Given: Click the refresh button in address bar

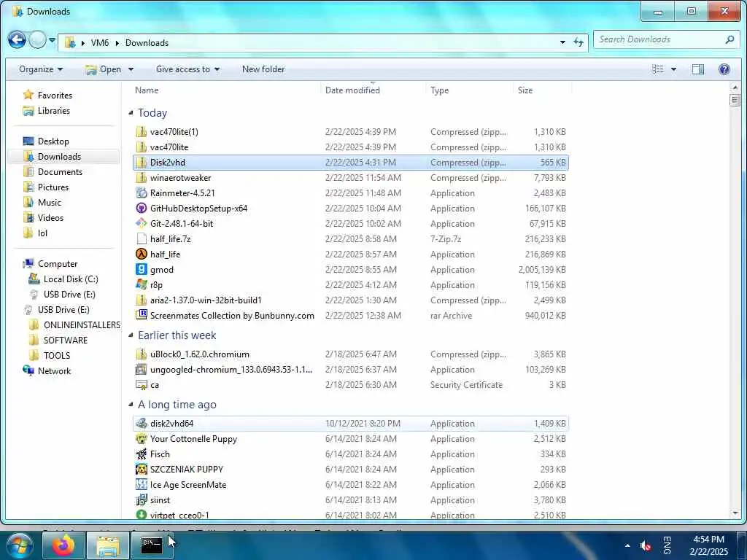Looking at the screenshot, I should pyautogui.click(x=578, y=42).
